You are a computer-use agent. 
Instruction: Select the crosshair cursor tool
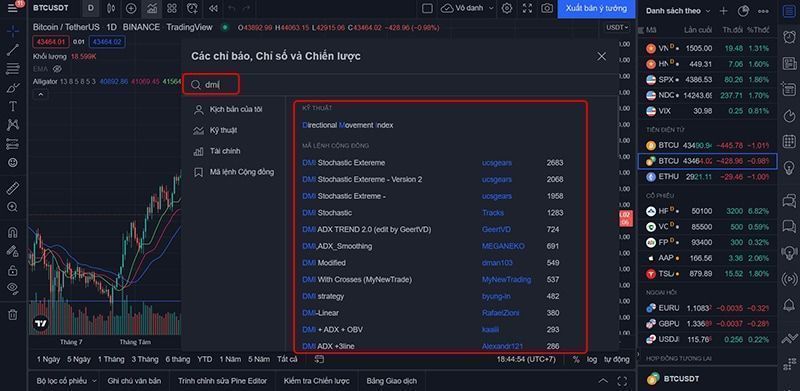tap(13, 31)
